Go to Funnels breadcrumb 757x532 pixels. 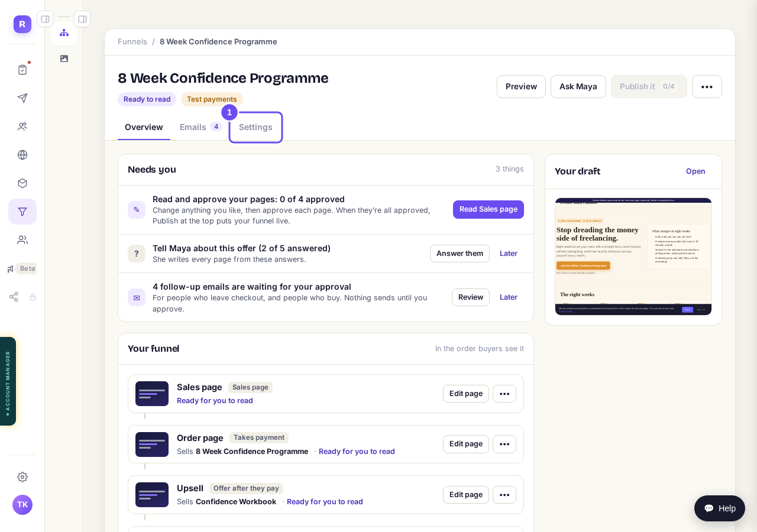point(132,41)
